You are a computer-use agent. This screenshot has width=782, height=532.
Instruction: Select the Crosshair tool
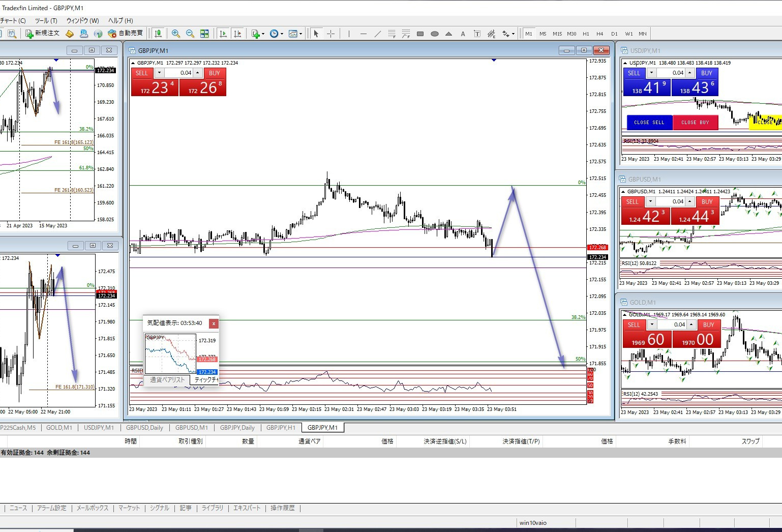coord(331,34)
